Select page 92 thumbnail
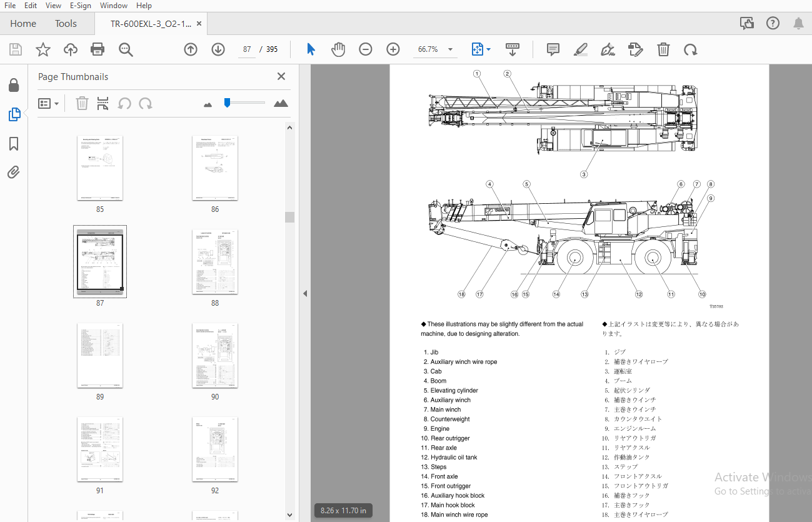812x522 pixels. (215, 449)
